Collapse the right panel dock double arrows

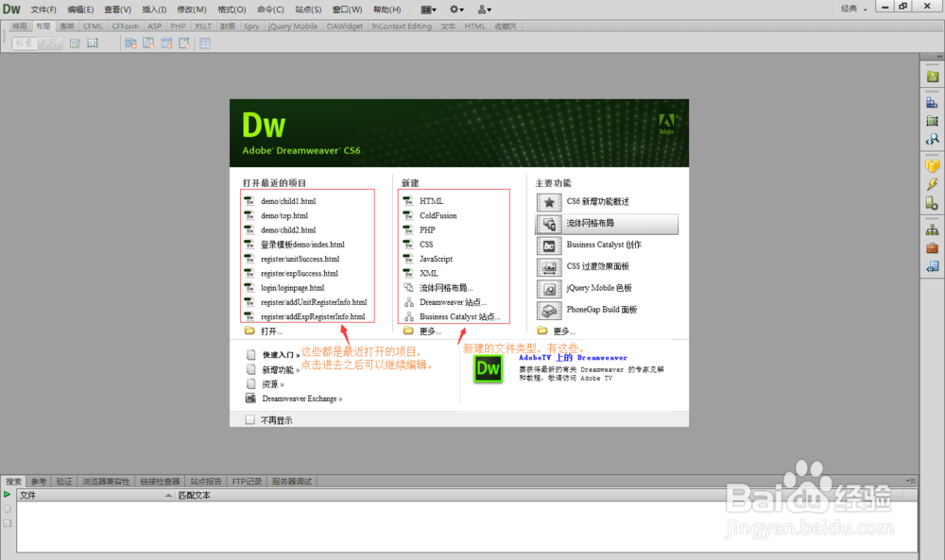939,57
